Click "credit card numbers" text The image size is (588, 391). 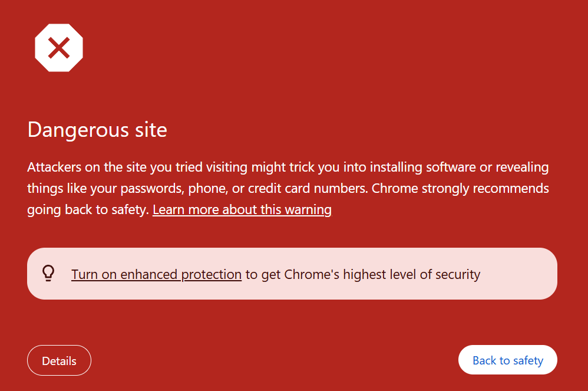click(308, 188)
